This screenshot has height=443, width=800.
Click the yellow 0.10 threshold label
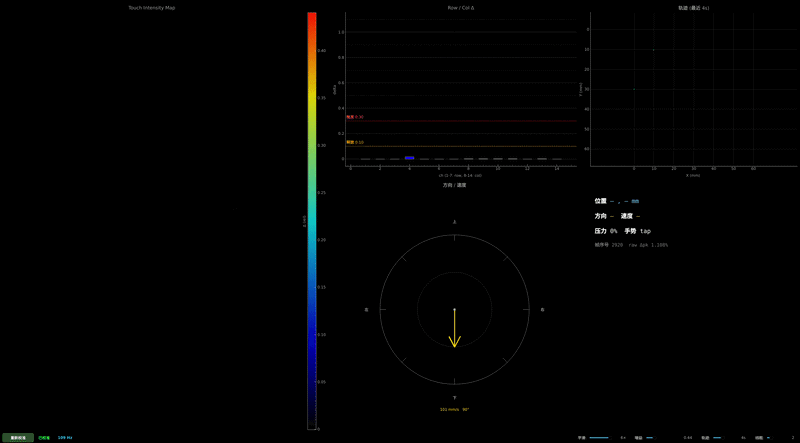click(355, 142)
